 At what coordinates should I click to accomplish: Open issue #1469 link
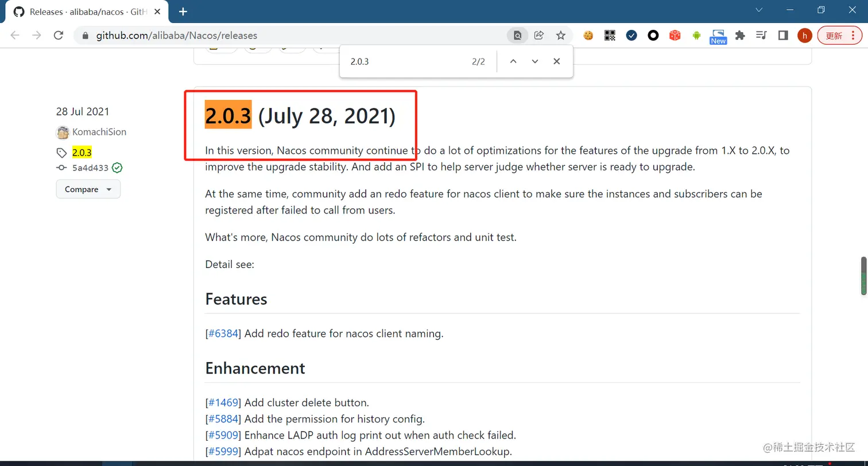point(223,402)
